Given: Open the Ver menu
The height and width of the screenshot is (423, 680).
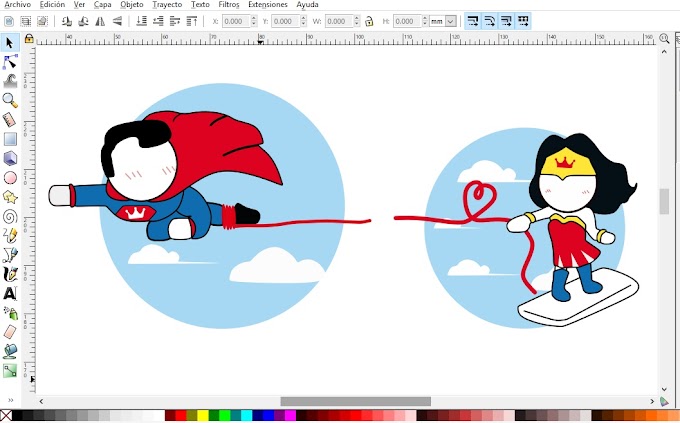Looking at the screenshot, I should point(79,5).
